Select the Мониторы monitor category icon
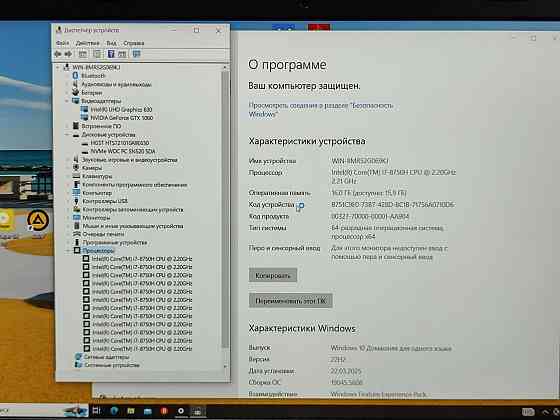The height and width of the screenshot is (420, 560). pos(76,217)
